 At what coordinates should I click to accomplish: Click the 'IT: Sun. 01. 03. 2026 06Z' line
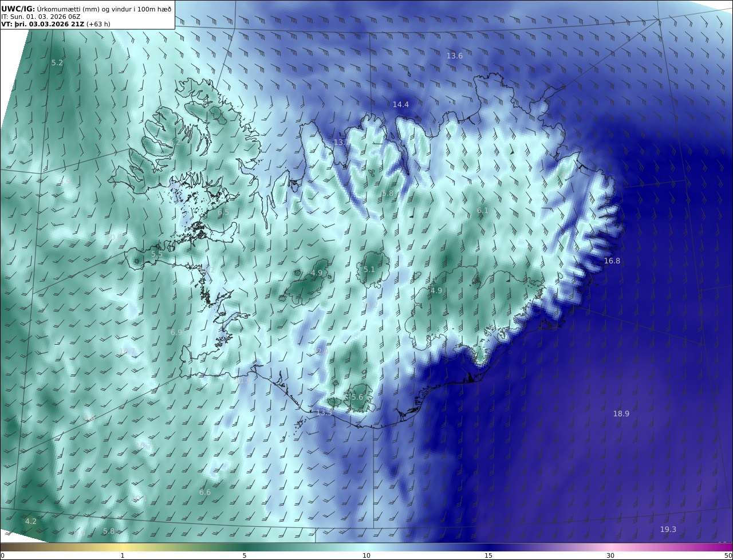pyautogui.click(x=41, y=17)
